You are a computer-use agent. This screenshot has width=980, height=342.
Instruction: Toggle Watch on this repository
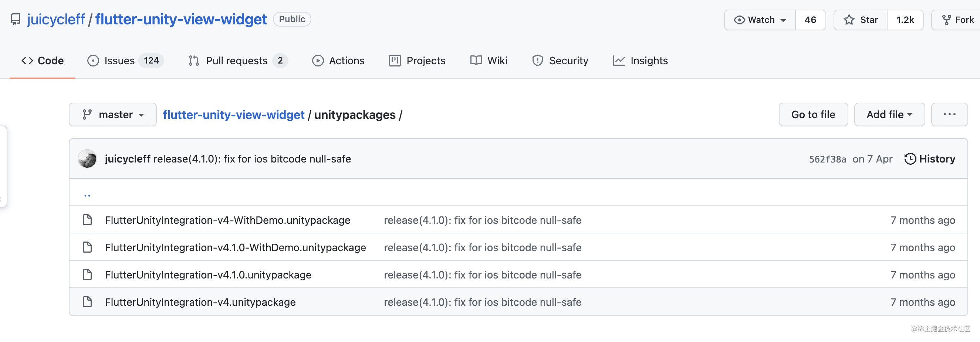coord(754,20)
